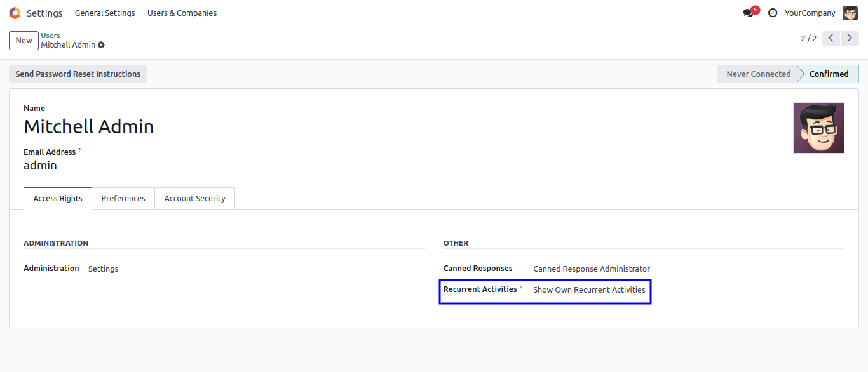
Task: Switch to the Account Security tab
Action: point(194,199)
